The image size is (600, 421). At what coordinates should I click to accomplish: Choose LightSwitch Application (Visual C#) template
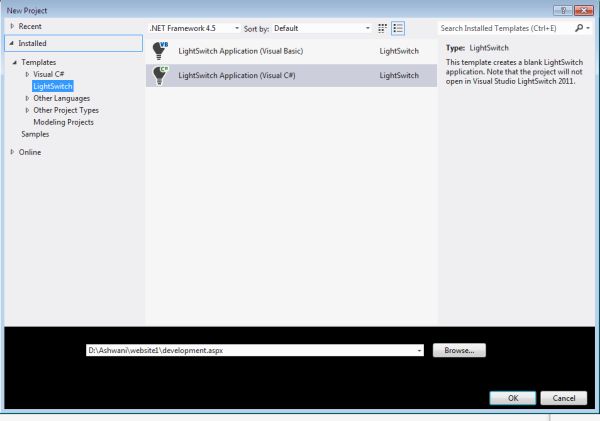[291, 75]
